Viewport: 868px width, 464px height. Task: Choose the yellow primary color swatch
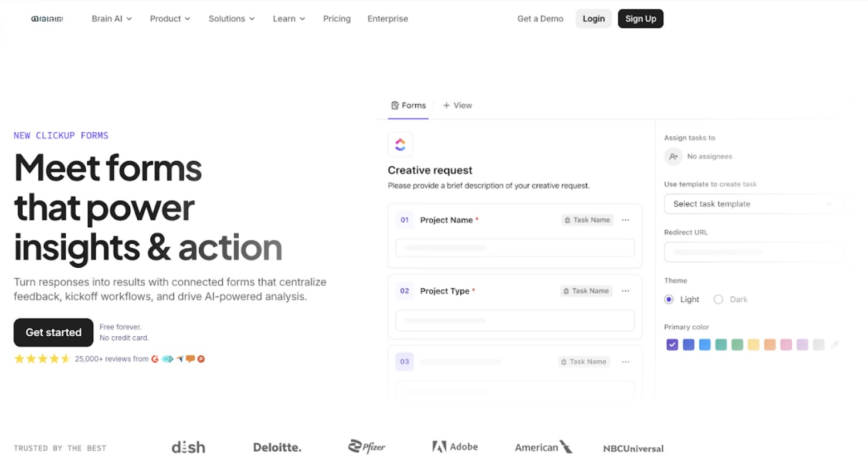click(754, 344)
